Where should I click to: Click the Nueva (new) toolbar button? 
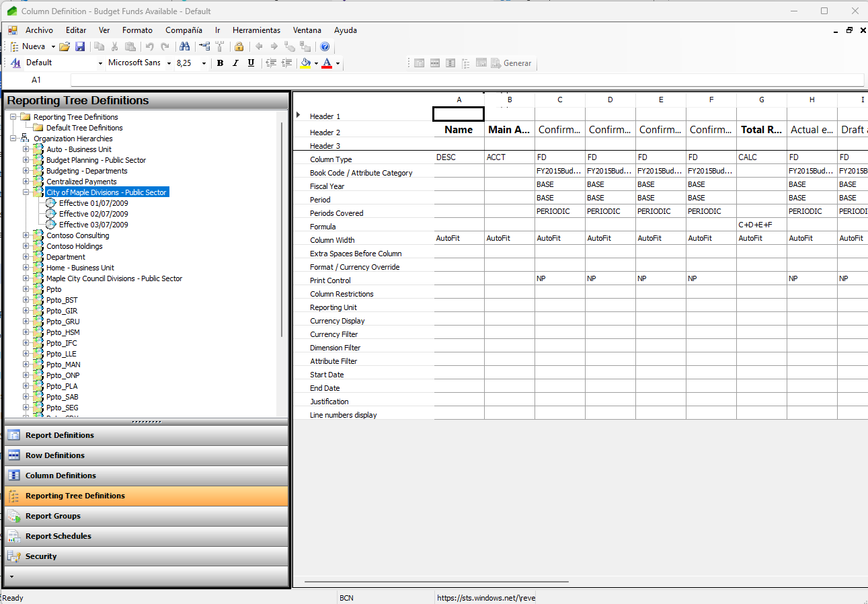28,46
